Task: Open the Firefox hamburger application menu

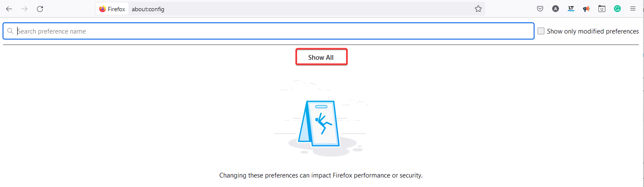Action: click(x=633, y=9)
